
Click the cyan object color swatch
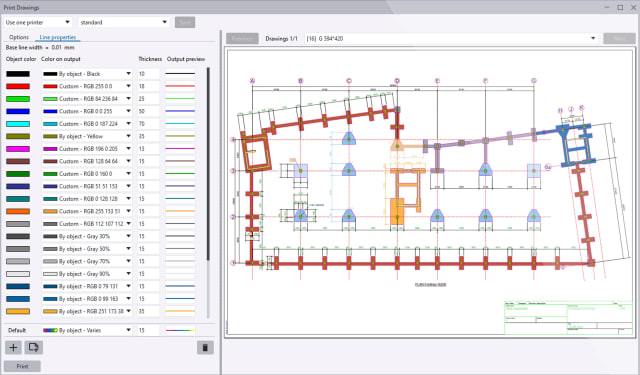coord(18,124)
